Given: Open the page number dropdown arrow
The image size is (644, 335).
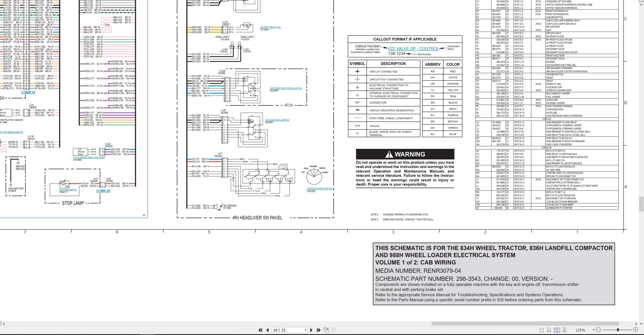Looking at the screenshot, I should 305,330.
